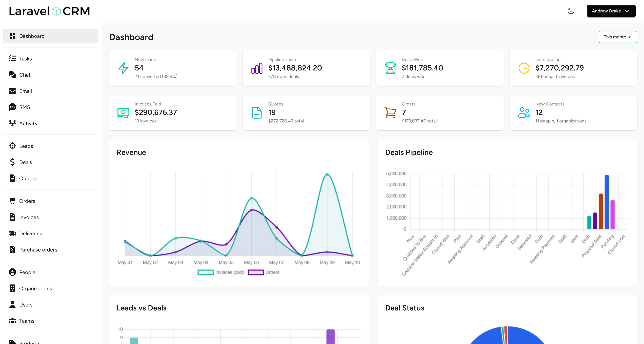Toggle Invoices (paid) series in Revenue legend
644x344 pixels.
click(x=221, y=272)
